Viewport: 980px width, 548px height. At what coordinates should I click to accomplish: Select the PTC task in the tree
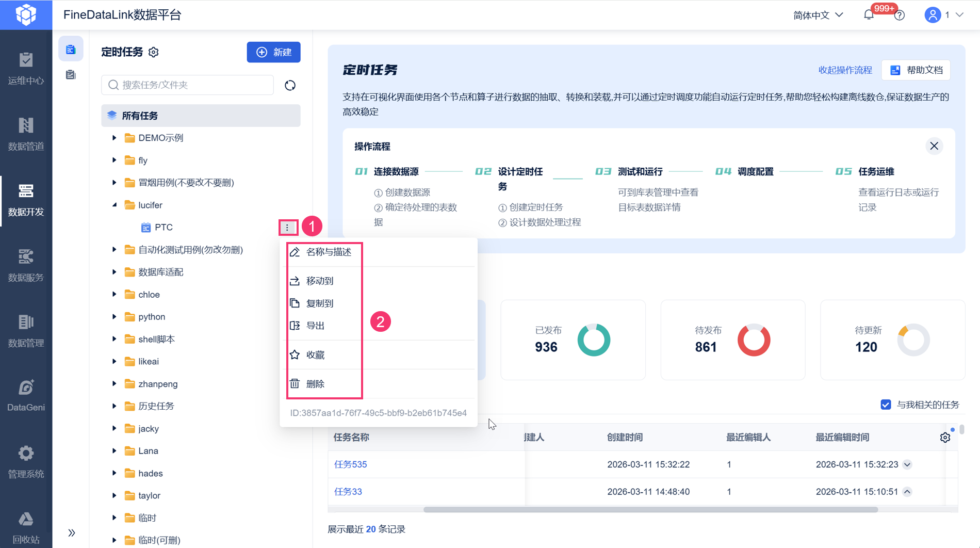tap(164, 227)
